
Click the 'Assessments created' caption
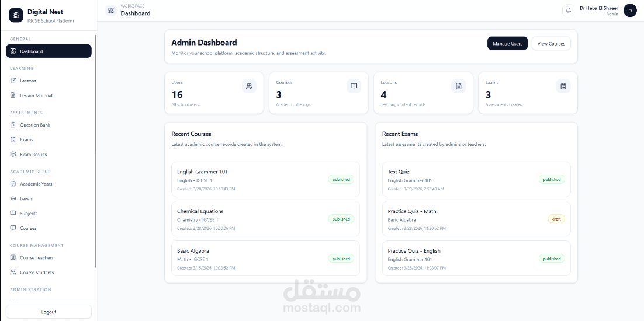click(x=504, y=104)
